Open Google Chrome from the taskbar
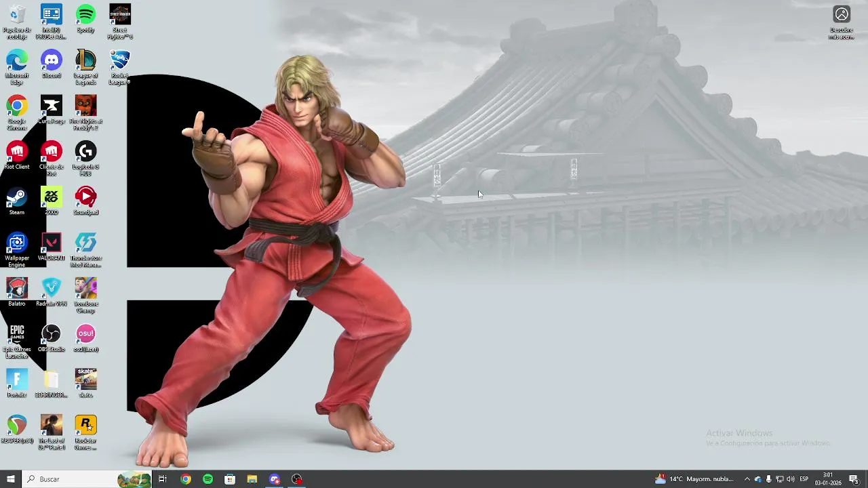Image resolution: width=868 pixels, height=488 pixels. (x=186, y=479)
